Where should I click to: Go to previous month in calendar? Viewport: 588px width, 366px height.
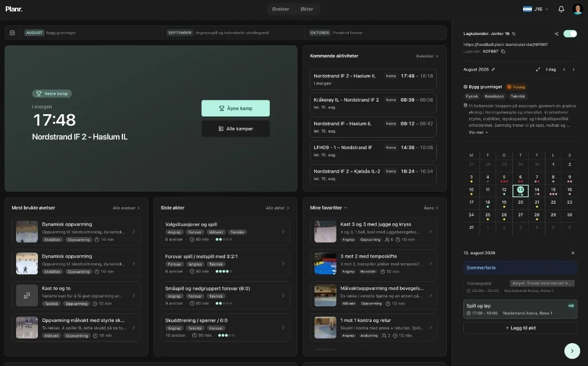[564, 69]
